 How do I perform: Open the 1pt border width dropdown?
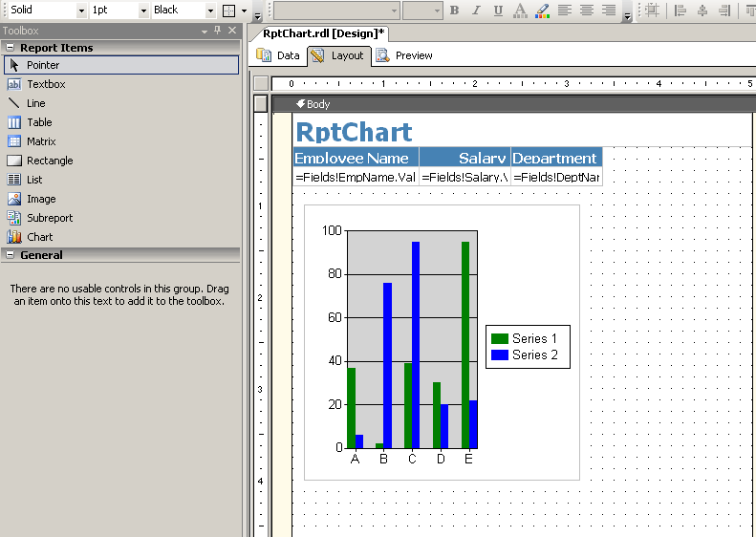click(143, 11)
